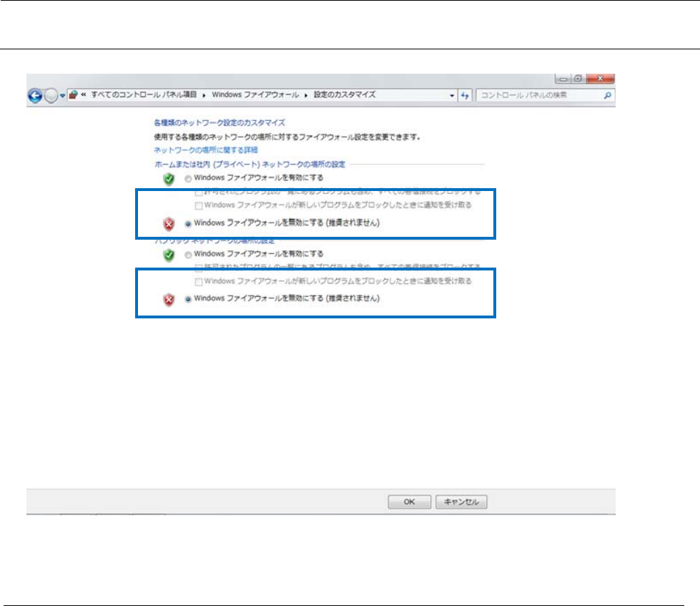This screenshot has height=606, width=700.
Task: Toggle private network notify-on-block checkbox
Action: coord(199,206)
